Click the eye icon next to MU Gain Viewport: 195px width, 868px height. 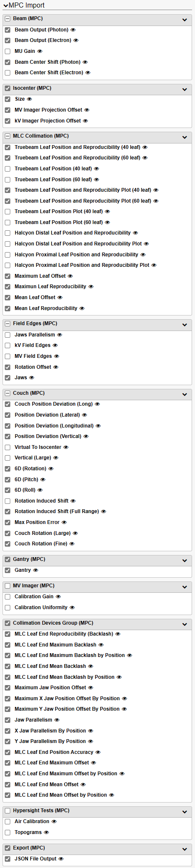pyautogui.click(x=40, y=51)
